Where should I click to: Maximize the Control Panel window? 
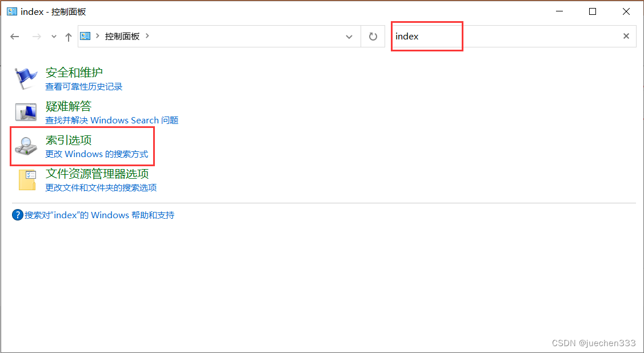[592, 11]
